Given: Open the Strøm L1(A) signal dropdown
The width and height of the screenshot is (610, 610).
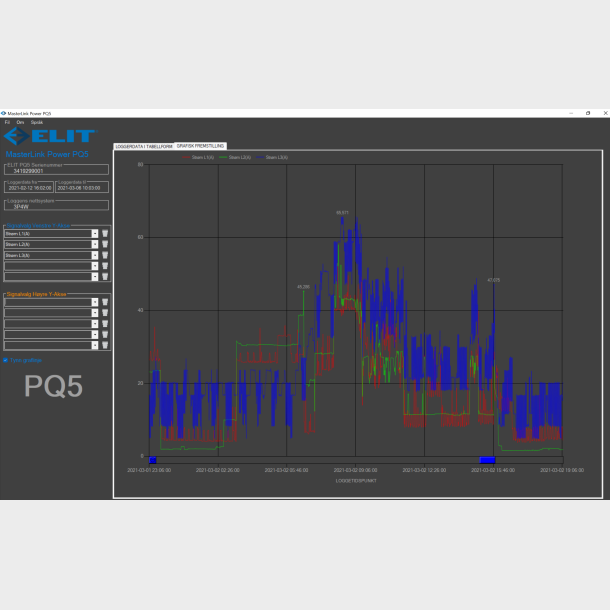Looking at the screenshot, I should (95, 233).
